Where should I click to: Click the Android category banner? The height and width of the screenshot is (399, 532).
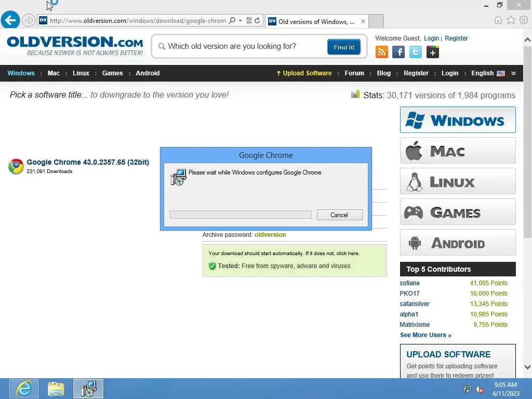458,242
